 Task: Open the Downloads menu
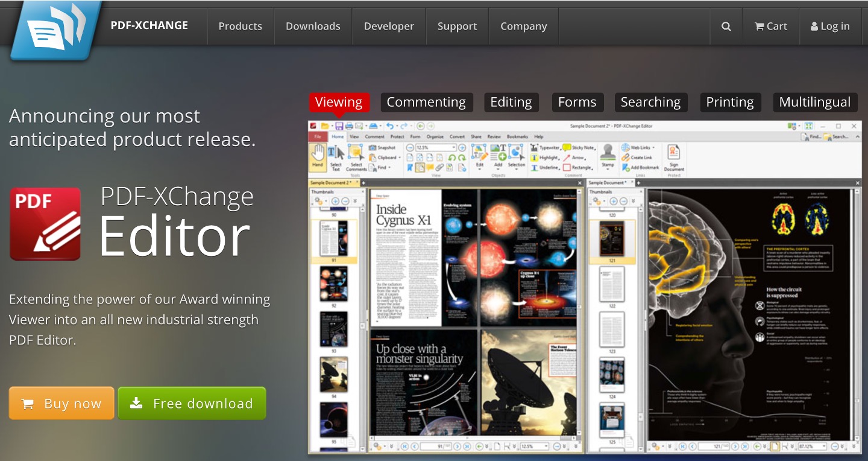click(313, 26)
